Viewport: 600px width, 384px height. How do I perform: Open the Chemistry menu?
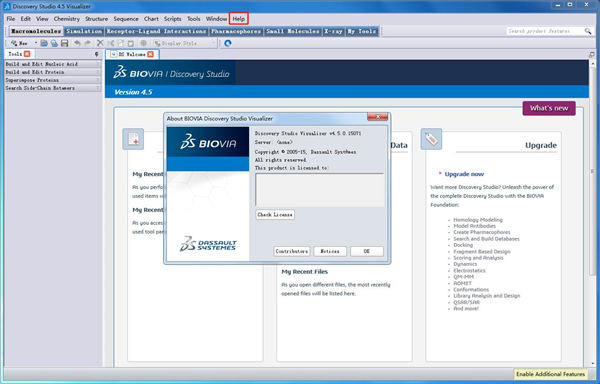67,19
